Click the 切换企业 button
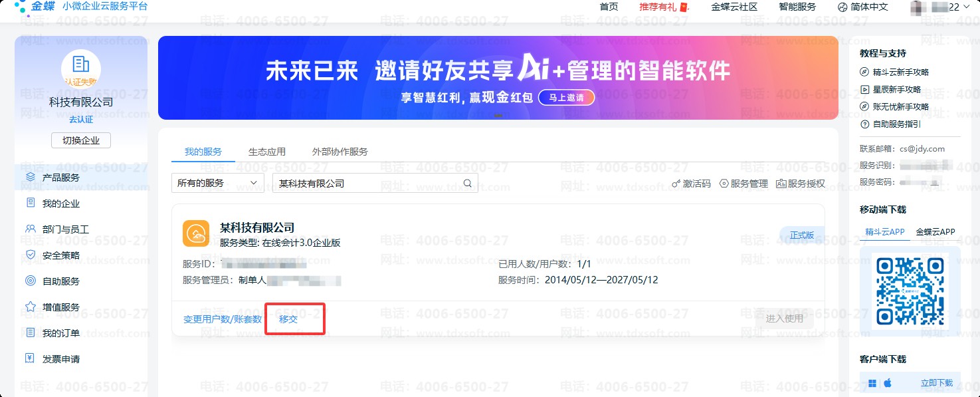This screenshot has height=397, width=980. [x=81, y=140]
